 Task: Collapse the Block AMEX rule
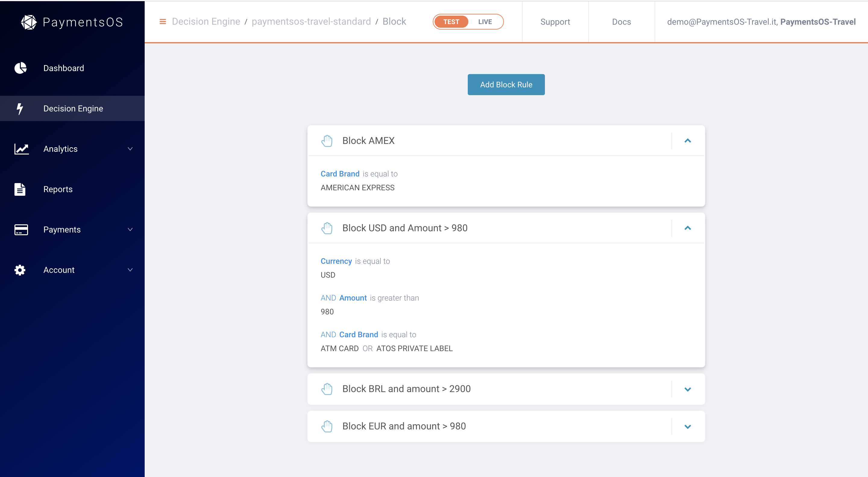(687, 140)
